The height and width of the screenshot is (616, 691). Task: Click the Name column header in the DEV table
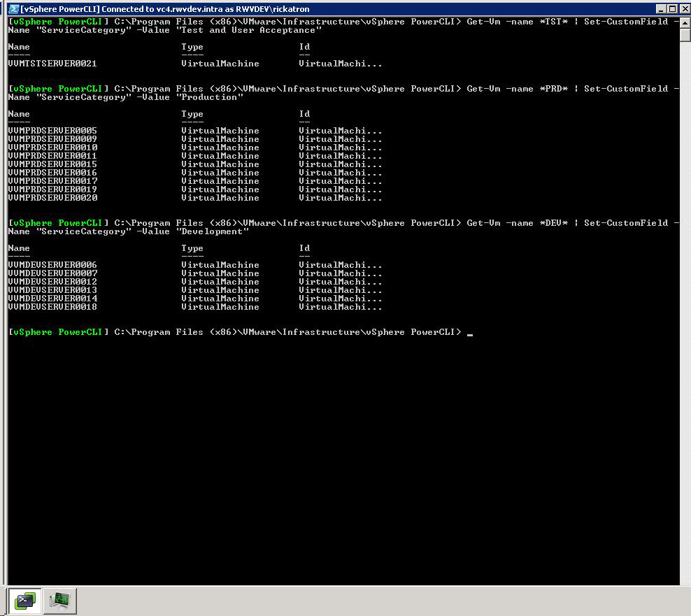19,248
